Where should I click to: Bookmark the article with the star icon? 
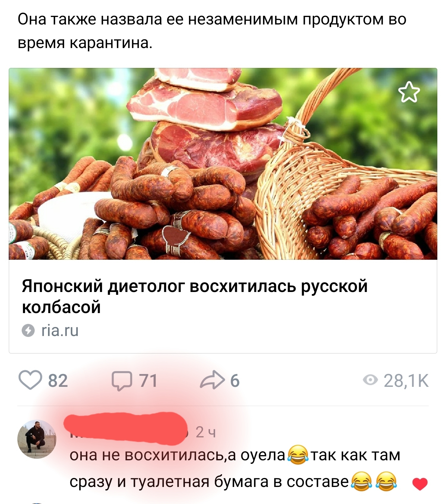coord(409,92)
